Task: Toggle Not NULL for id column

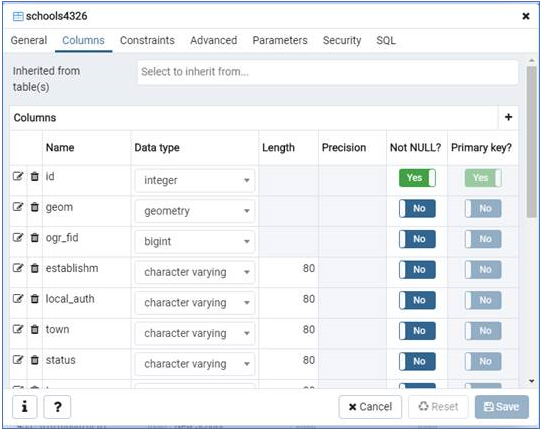Action: 417,178
